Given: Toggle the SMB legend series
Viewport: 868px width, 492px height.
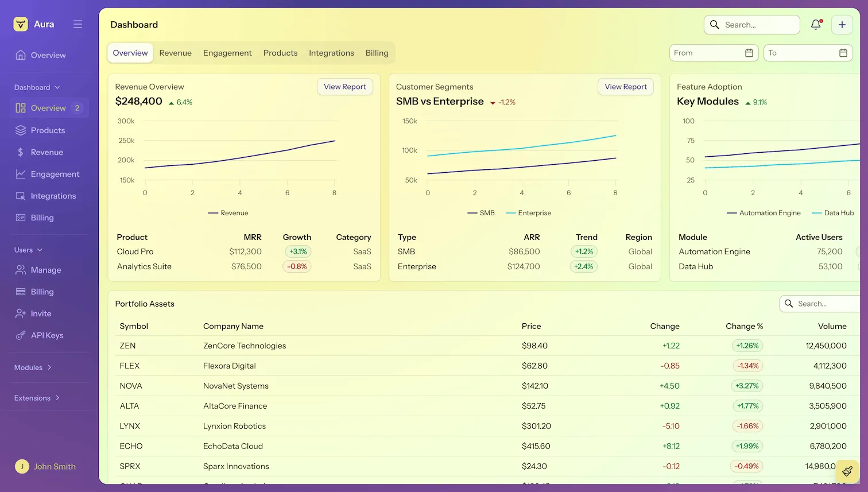Looking at the screenshot, I should 481,213.
